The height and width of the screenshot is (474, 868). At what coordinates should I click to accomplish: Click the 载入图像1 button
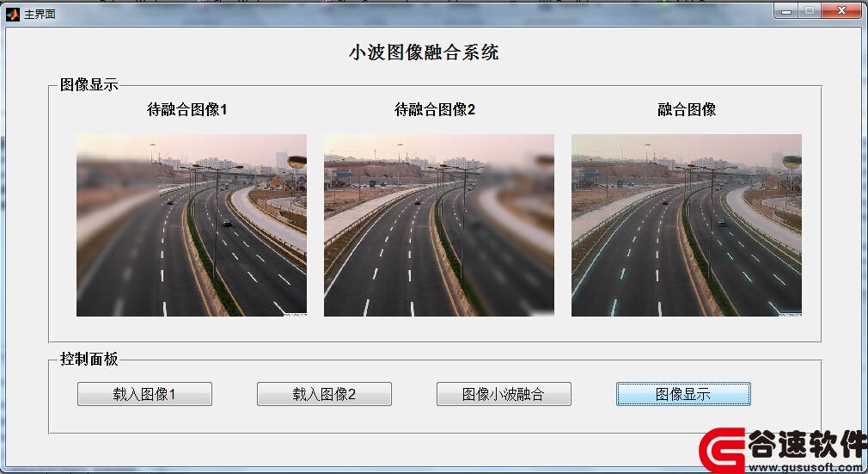point(144,394)
